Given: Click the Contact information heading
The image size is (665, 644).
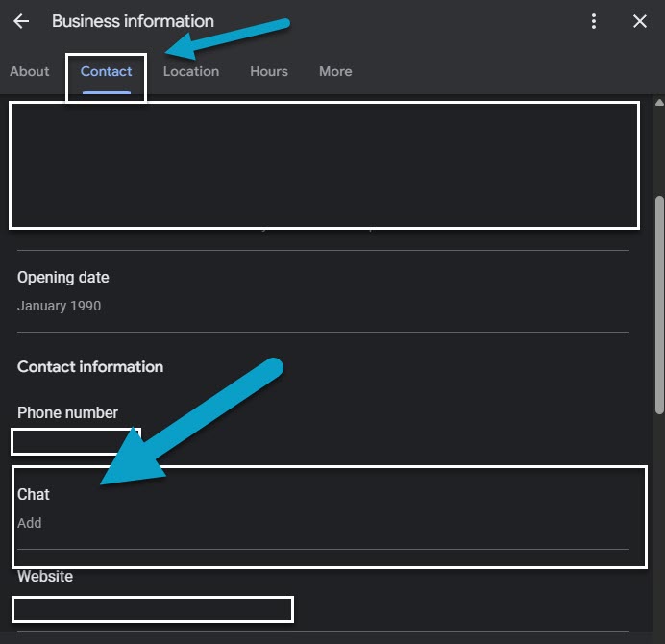Looking at the screenshot, I should (90, 366).
